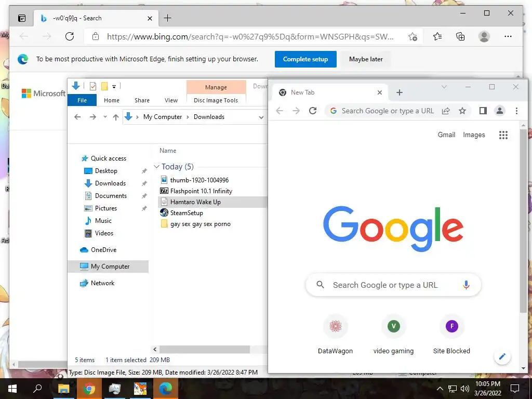Select SteamSetup file

coord(187,213)
